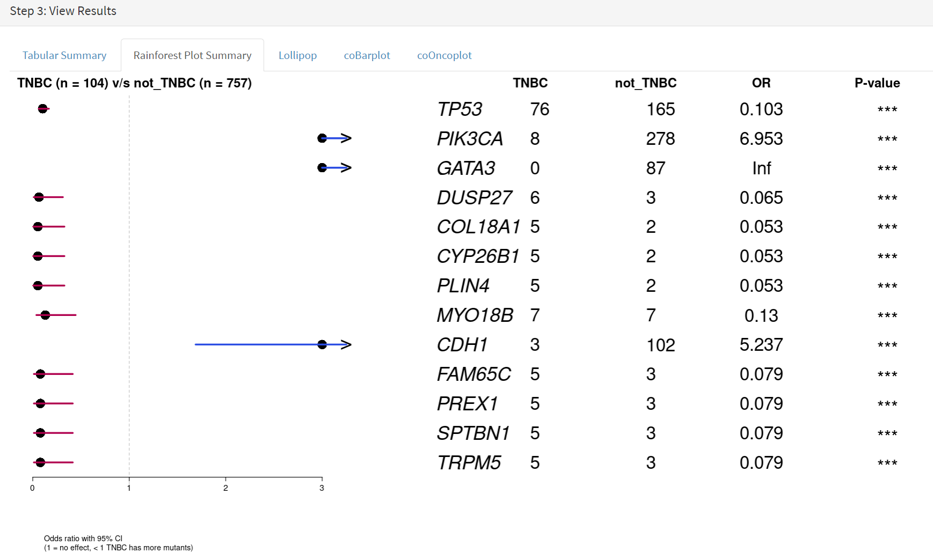Click the TP53 odds ratio dot

42,109
